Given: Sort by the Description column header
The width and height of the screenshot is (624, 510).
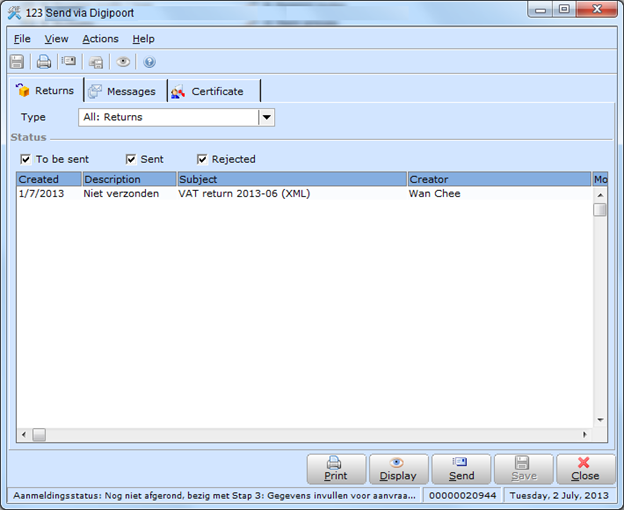Looking at the screenshot, I should [x=129, y=179].
